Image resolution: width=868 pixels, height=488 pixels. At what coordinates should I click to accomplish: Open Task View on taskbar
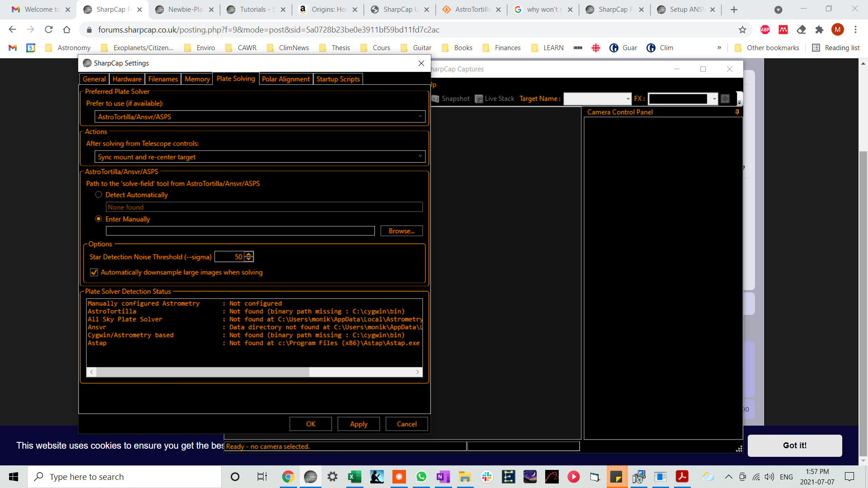click(262, 477)
